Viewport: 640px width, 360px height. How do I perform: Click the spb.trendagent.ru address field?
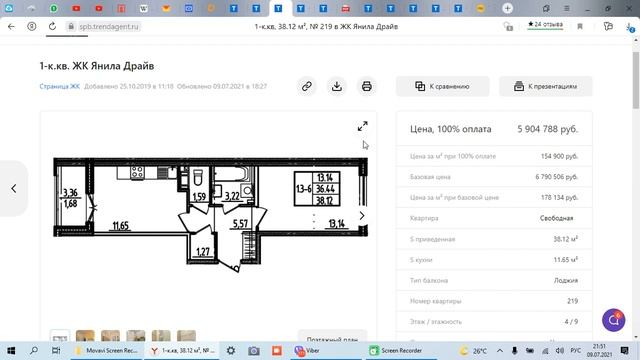tap(109, 27)
